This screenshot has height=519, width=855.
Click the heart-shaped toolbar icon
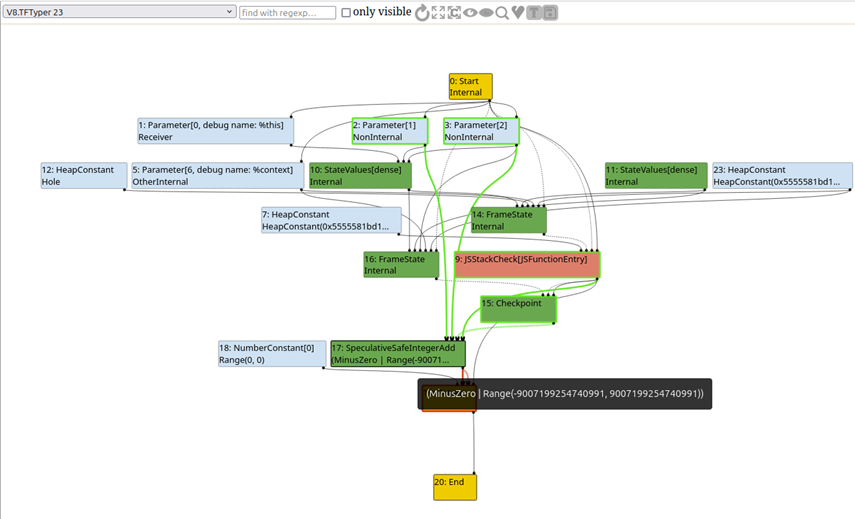point(518,13)
